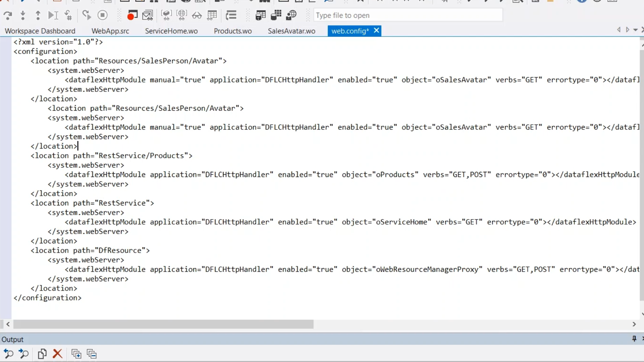644x362 pixels.
Task: Open the call stack list icon
Action: [x=231, y=15]
